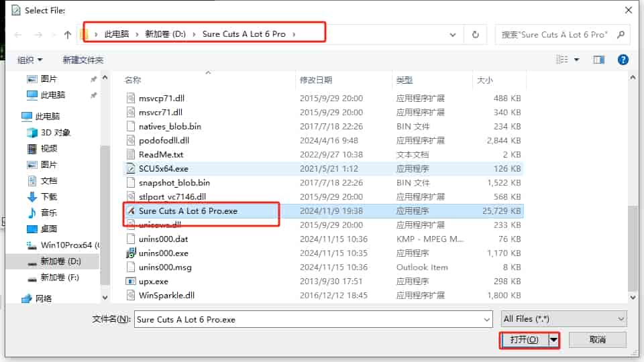Open 下载 folder in sidebar
This screenshot has width=644, height=362.
coord(49,196)
